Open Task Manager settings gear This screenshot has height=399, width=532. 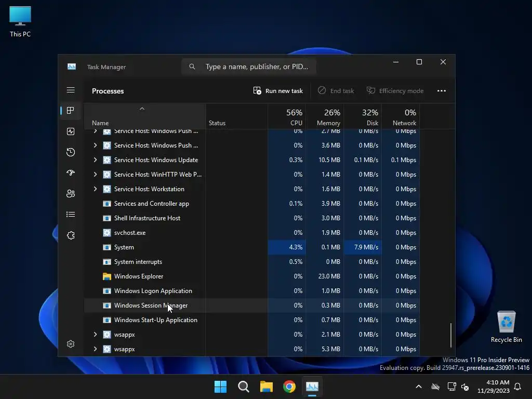(71, 344)
